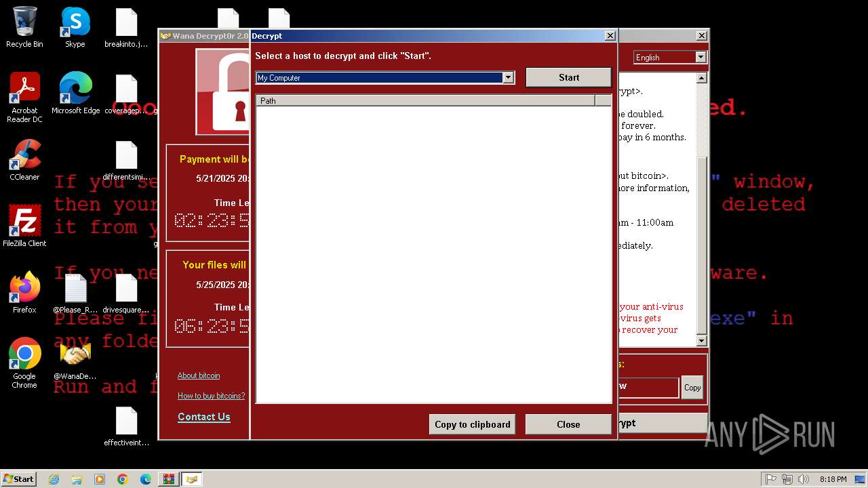Open Firefox desktop shortcut
Screen dimensions: 868x488
(24, 293)
